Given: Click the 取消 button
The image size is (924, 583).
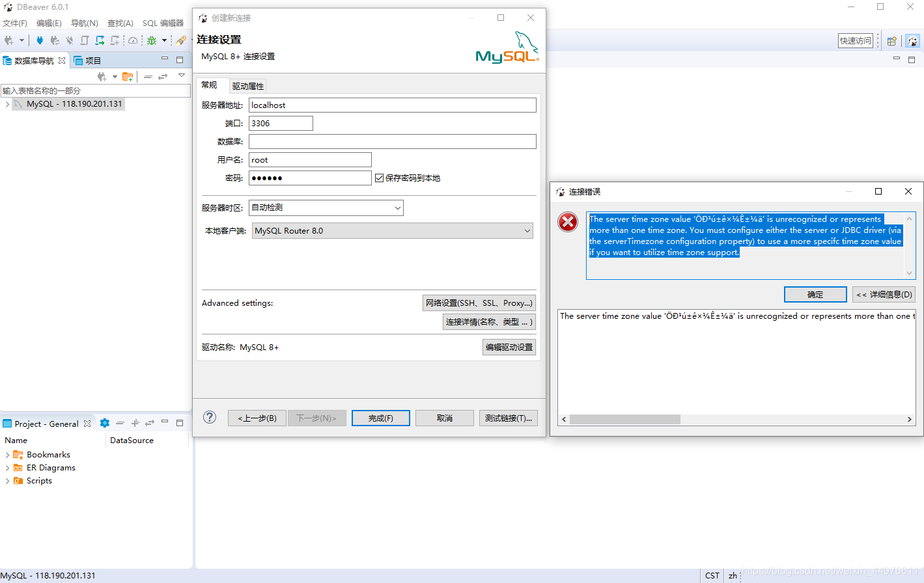Looking at the screenshot, I should (445, 418).
